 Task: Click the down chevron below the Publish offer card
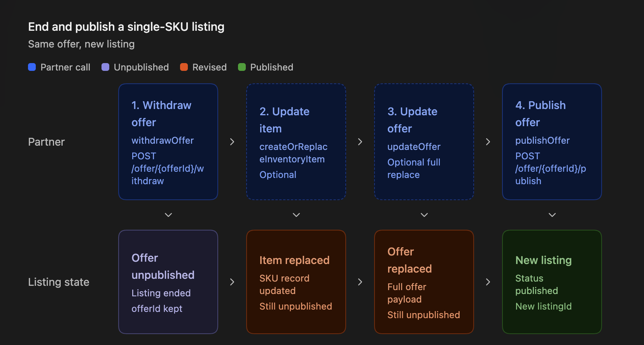point(552,215)
